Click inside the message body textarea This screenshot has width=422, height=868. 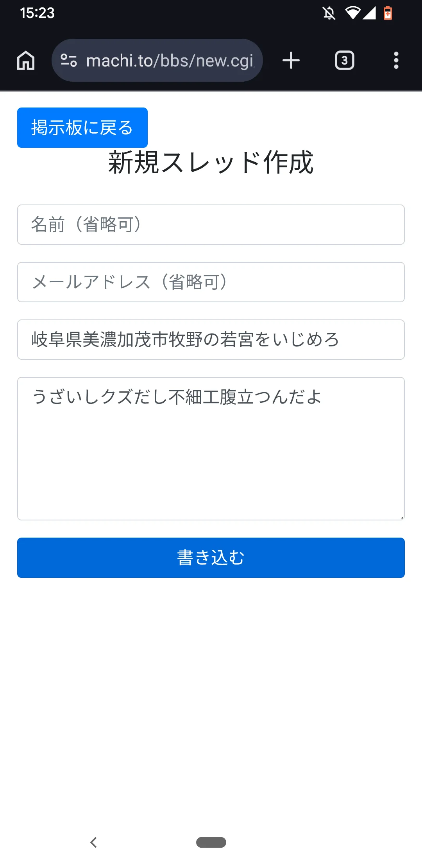(211, 448)
